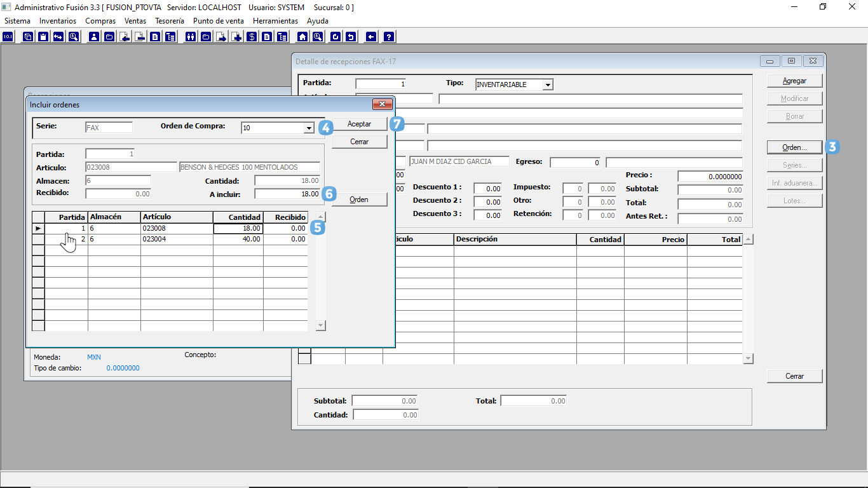Click the dollar sign toolbar icon
868x488 pixels.
(252, 36)
